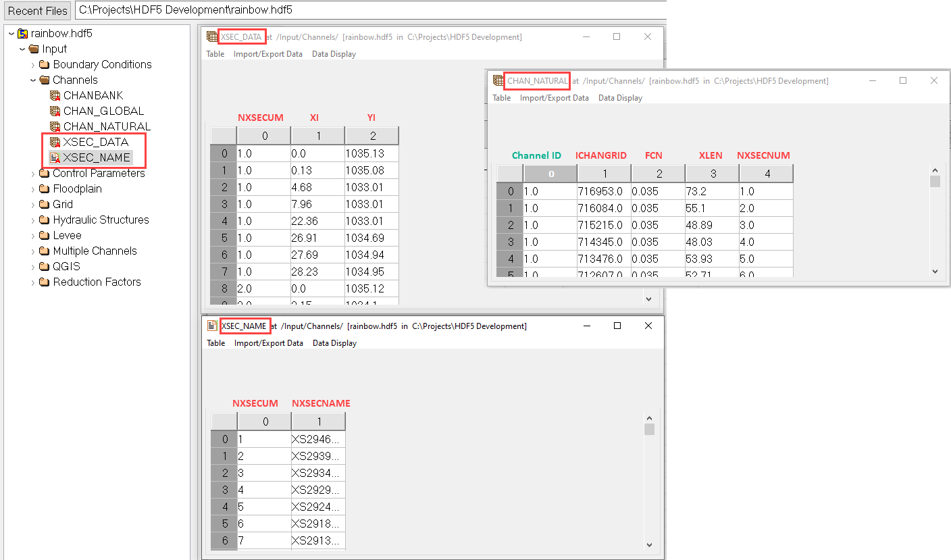
Task: Click the Hydraulic Structures folder icon
Action: [x=45, y=220]
